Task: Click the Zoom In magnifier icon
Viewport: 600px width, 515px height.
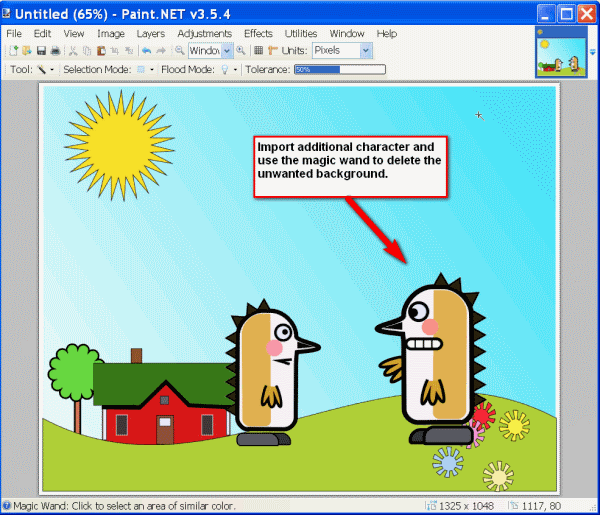Action: (x=241, y=50)
